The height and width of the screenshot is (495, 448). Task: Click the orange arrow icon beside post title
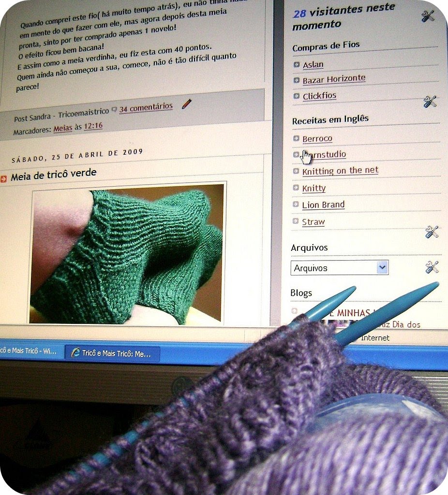pos(3,179)
